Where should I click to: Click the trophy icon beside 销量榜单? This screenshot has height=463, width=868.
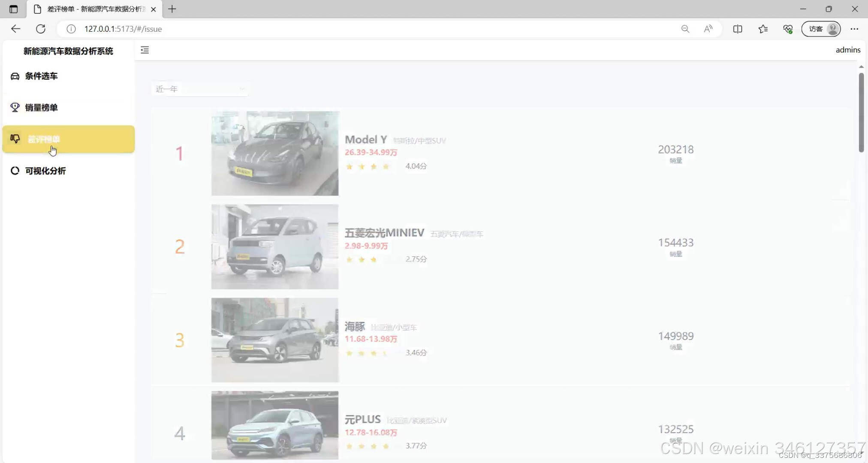click(15, 108)
